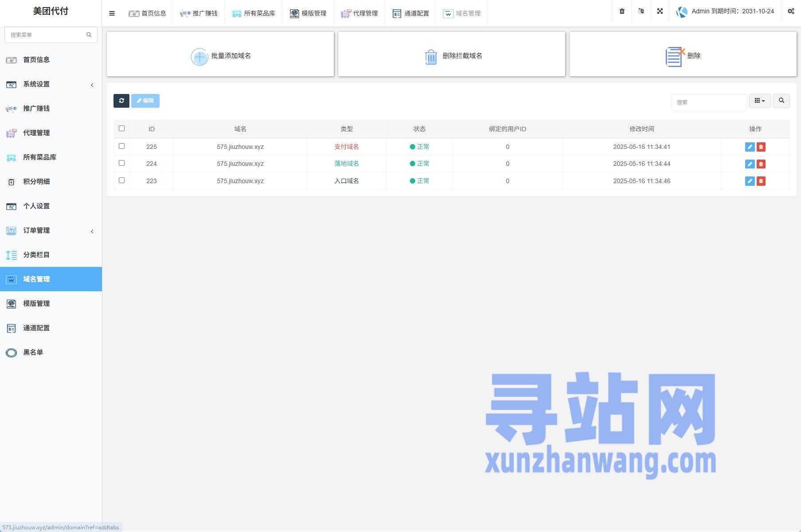Click the 首页信息 sidebar icon
The width and height of the screenshot is (801, 532).
coord(11,60)
